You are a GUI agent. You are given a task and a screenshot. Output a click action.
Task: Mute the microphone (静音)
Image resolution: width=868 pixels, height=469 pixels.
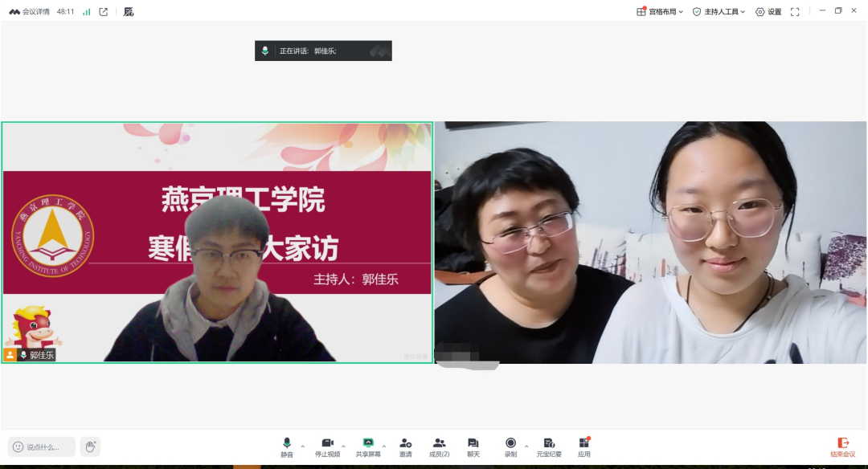(x=287, y=447)
